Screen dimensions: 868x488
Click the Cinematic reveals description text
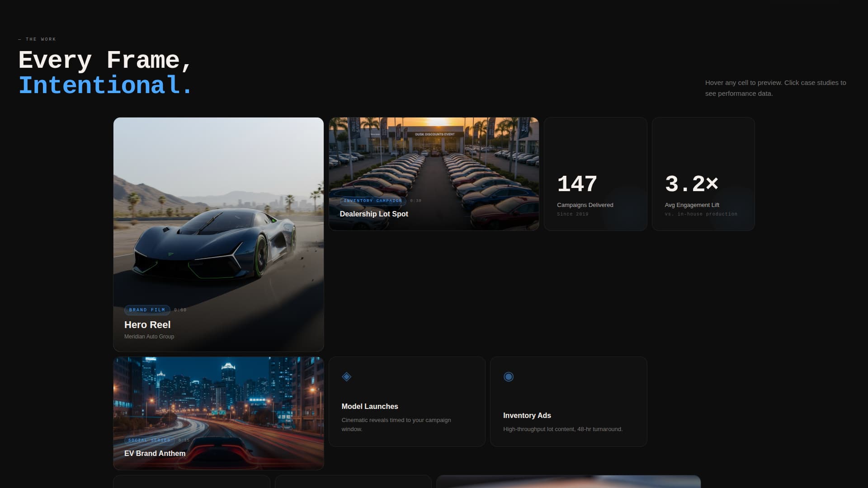pos(396,424)
